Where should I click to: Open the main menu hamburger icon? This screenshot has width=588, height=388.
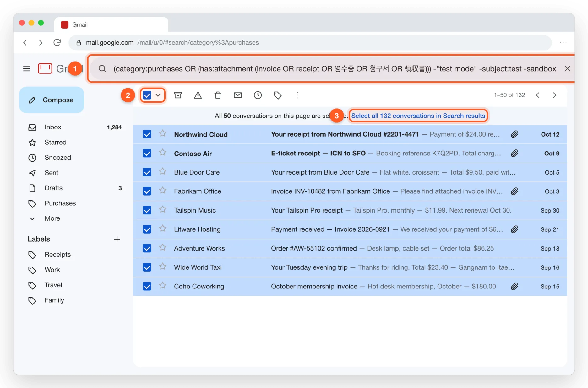27,68
